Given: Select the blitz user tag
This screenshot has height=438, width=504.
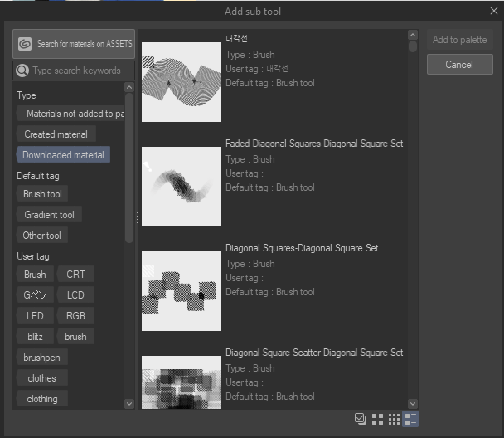Looking at the screenshot, I should [35, 337].
